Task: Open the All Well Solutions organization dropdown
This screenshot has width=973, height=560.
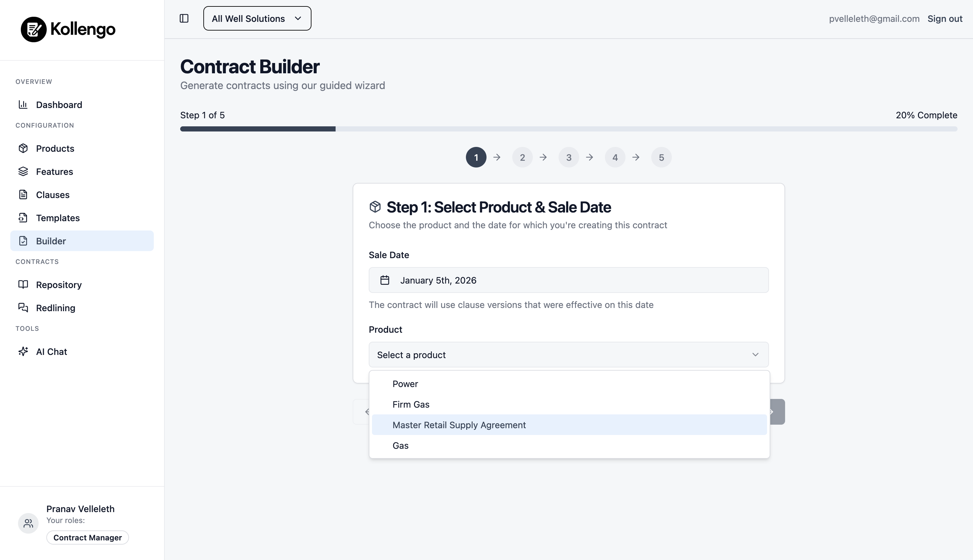Action: pos(257,18)
